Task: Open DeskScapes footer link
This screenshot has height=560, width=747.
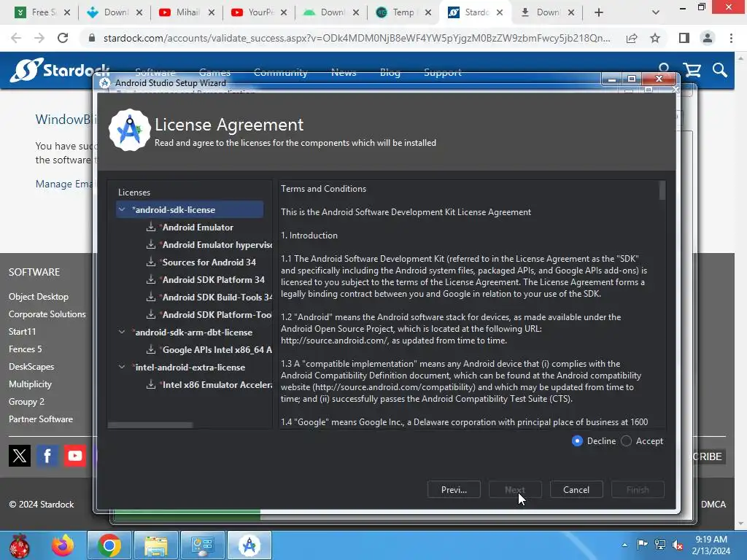Action: coord(31,367)
